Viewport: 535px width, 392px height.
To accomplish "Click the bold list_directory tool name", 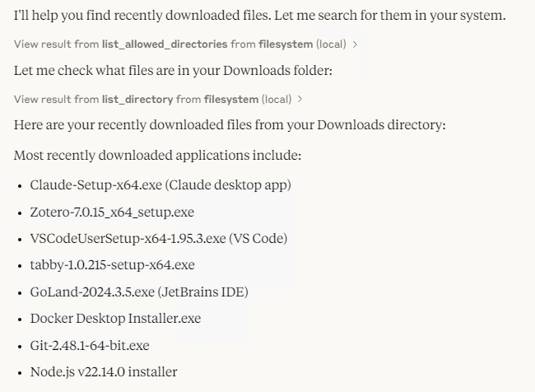I will 137,100.
